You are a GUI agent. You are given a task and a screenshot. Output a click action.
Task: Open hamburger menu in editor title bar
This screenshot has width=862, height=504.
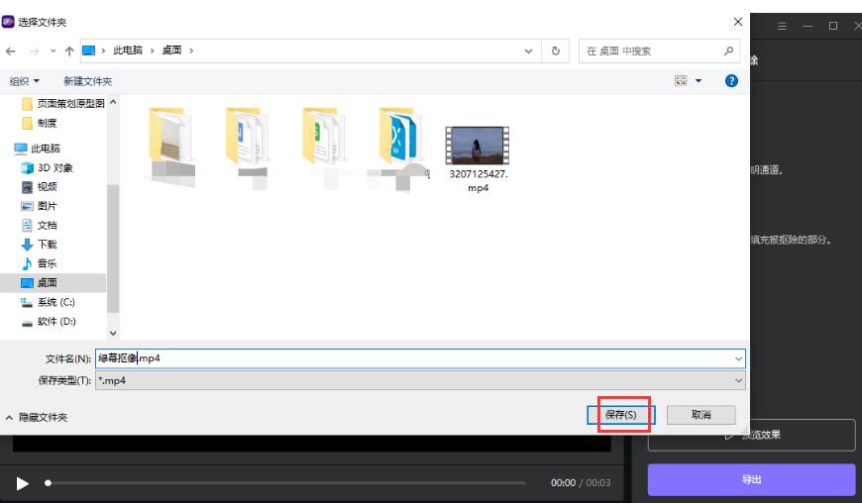(x=782, y=26)
